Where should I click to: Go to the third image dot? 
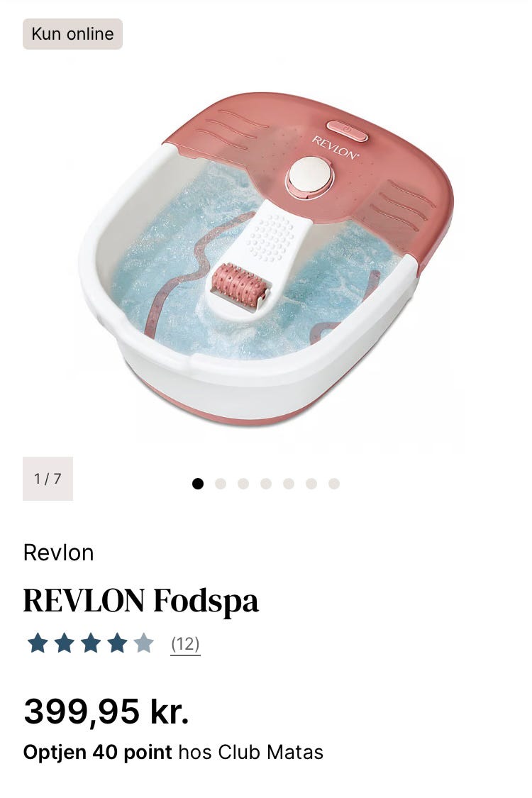[243, 484]
